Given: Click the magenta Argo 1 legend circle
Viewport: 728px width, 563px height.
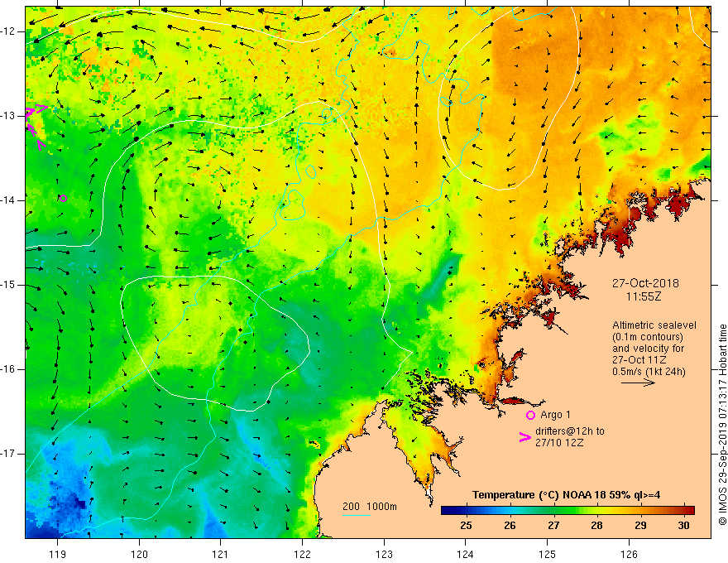Looking at the screenshot, I should point(530,415).
